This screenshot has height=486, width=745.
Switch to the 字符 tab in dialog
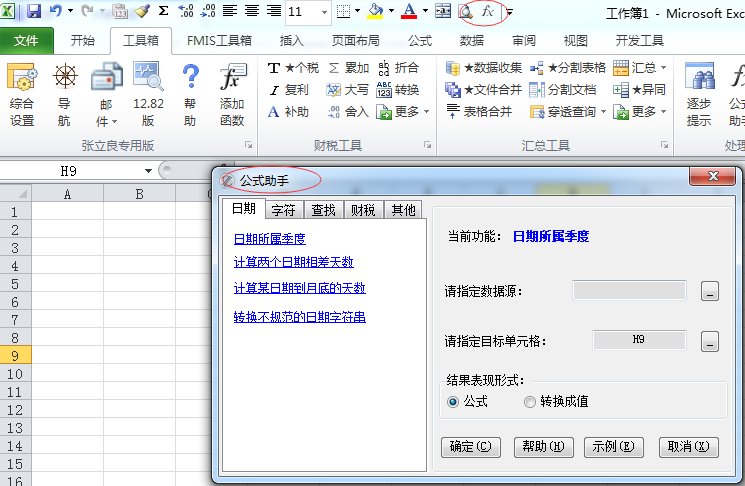pyautogui.click(x=283, y=210)
